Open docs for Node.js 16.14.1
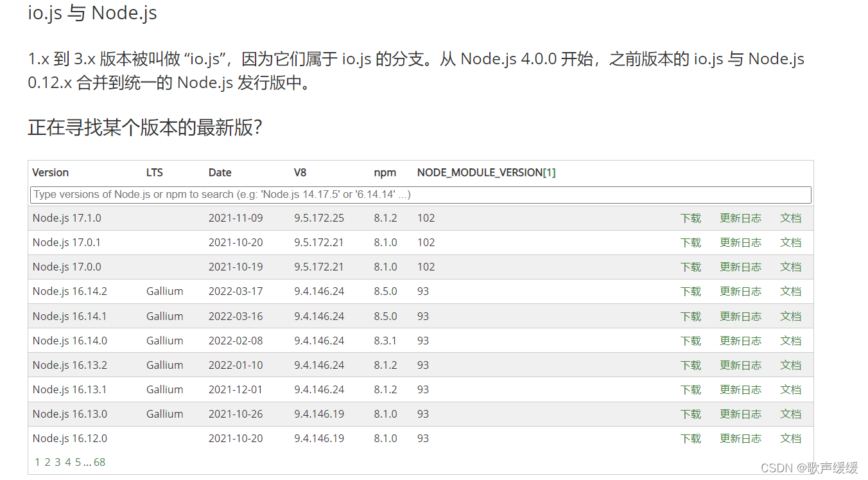The image size is (868, 480). [x=791, y=316]
